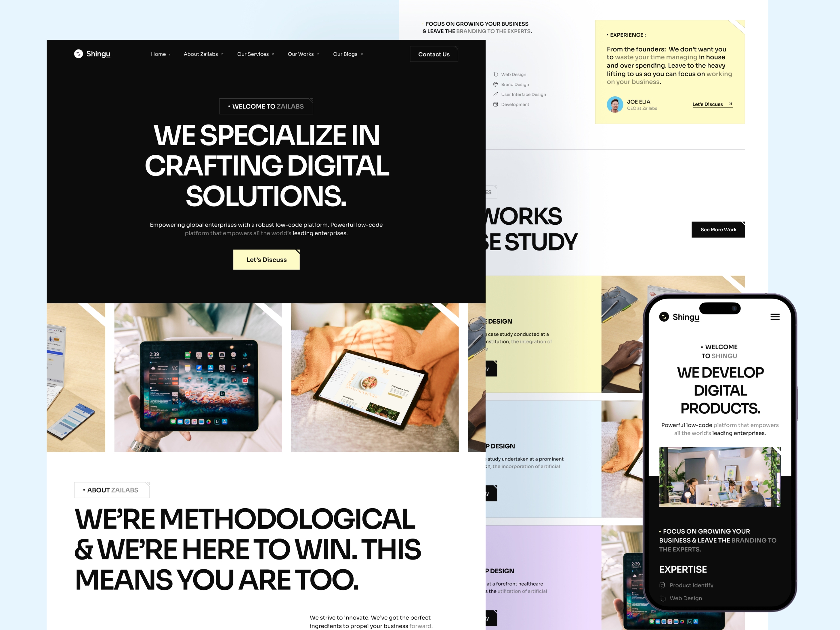Click the Our Works menu item

(300, 54)
